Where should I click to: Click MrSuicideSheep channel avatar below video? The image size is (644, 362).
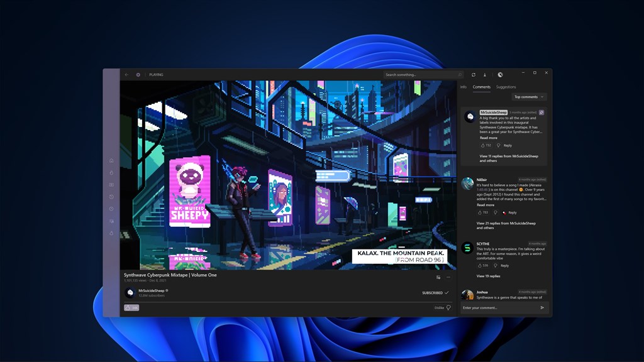coord(130,293)
